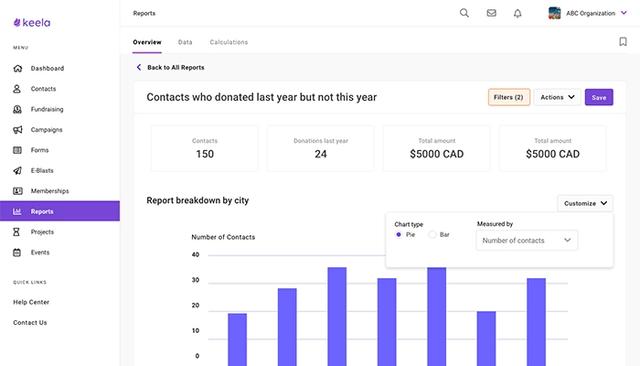This screenshot has width=640, height=366.
Task: Click the Projects sidebar label
Action: [x=42, y=232]
